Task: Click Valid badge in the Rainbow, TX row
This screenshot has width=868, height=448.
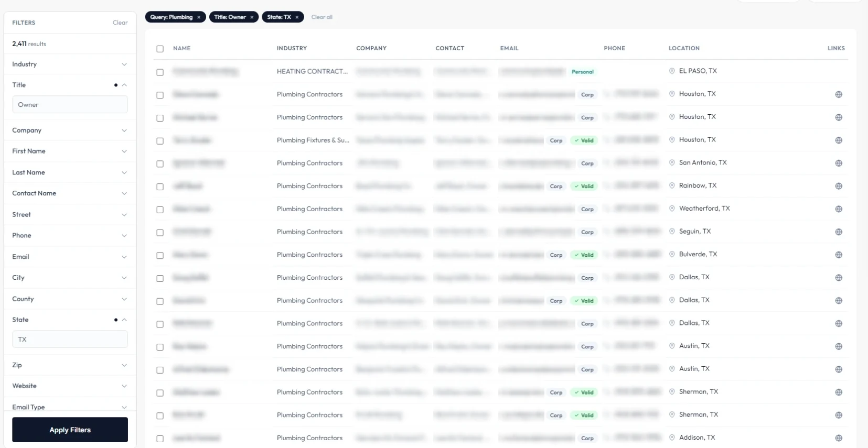Action: coord(584,186)
